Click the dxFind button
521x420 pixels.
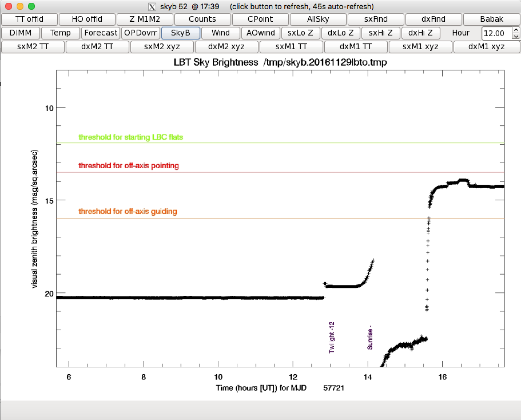click(433, 19)
